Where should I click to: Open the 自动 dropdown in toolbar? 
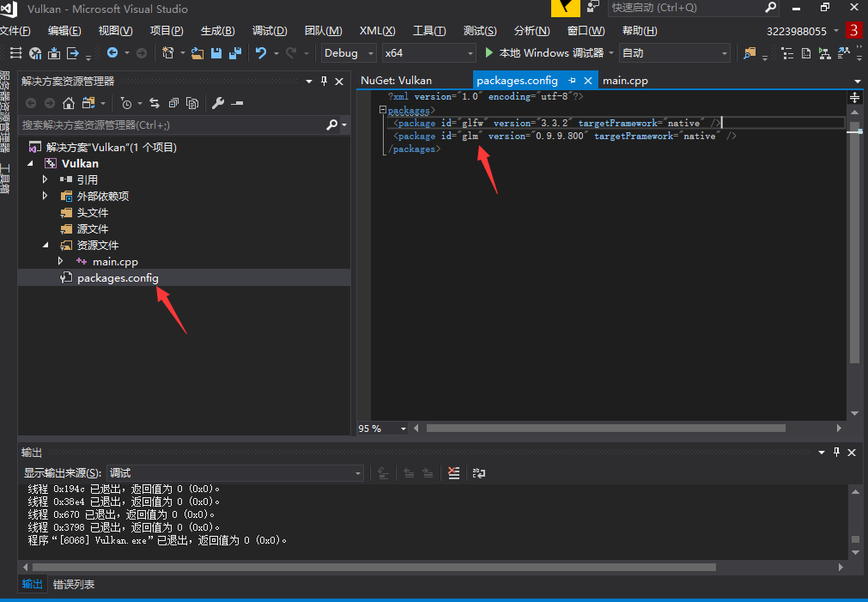674,52
